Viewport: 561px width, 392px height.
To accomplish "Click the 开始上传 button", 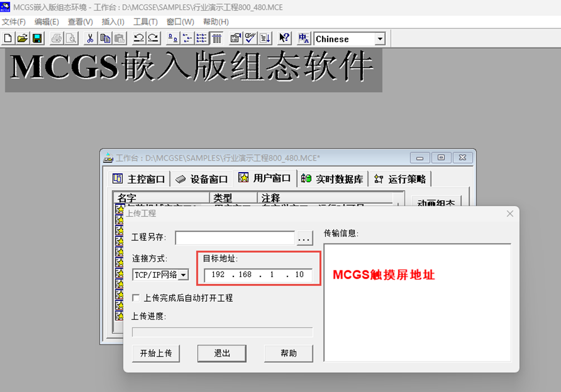I will click(x=156, y=353).
